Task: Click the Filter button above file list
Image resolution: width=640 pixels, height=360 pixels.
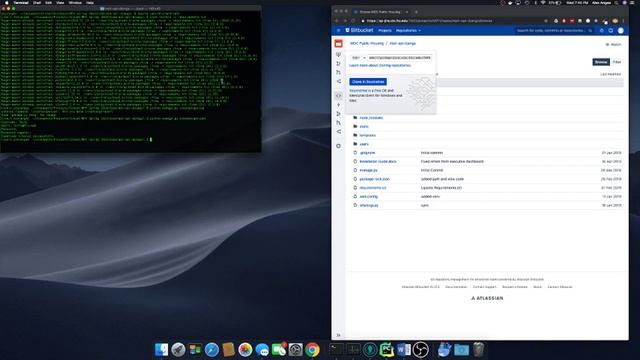Action: (617, 62)
